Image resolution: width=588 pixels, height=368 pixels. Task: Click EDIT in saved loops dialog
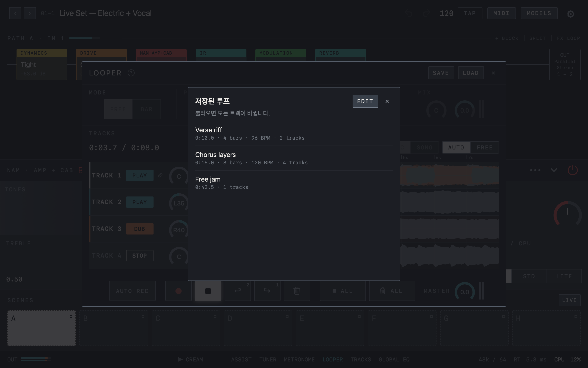tap(365, 101)
